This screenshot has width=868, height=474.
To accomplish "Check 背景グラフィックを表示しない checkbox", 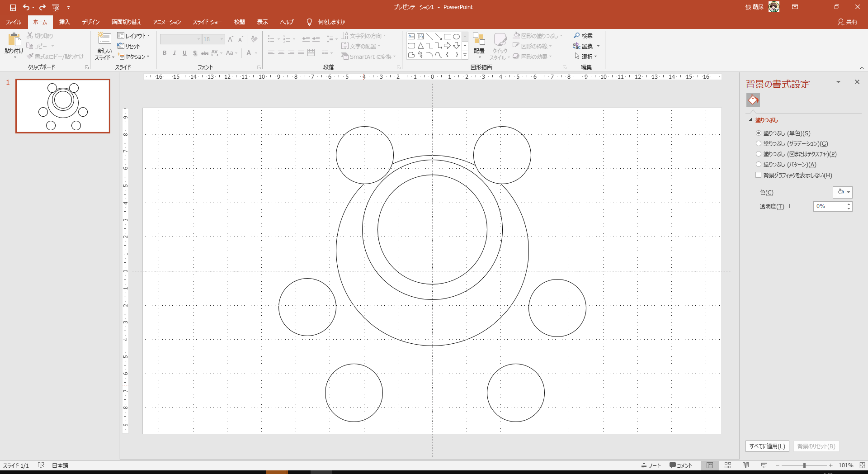I will (x=759, y=175).
